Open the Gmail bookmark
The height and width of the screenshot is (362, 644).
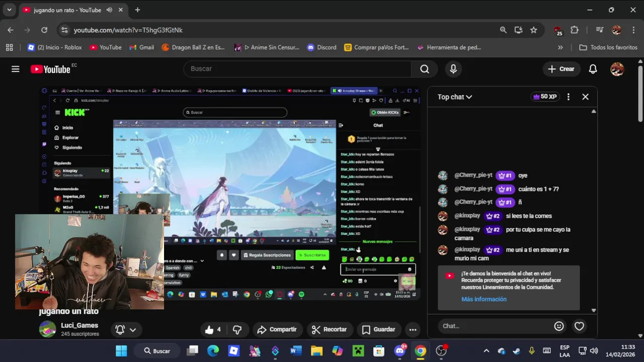pyautogui.click(x=141, y=47)
